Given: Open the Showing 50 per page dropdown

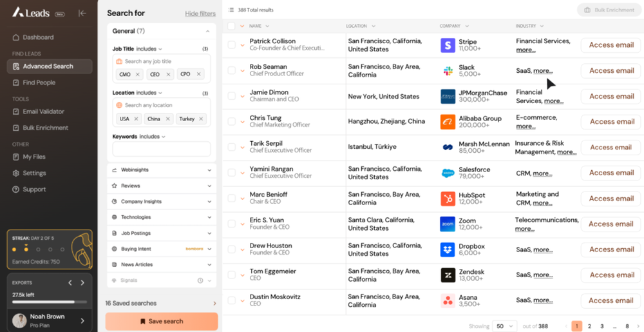Looking at the screenshot, I should coord(504,326).
